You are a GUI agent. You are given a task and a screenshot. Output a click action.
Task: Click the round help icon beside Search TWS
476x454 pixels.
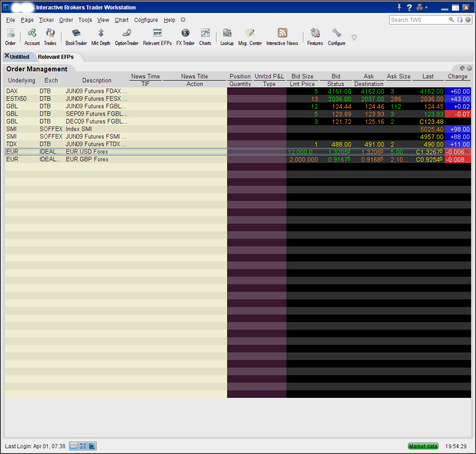point(468,20)
